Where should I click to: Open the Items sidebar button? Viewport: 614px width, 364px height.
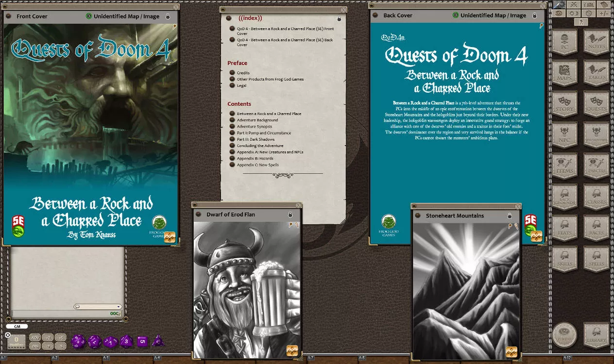point(564,167)
